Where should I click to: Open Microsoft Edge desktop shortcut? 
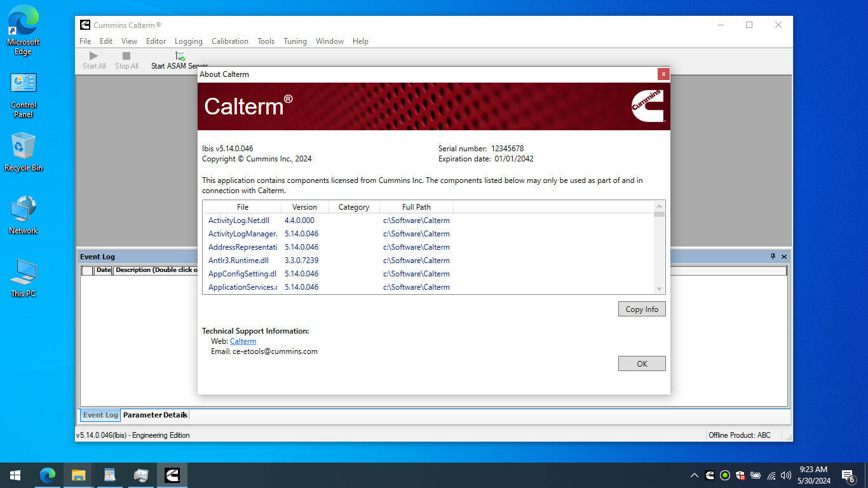click(x=23, y=30)
